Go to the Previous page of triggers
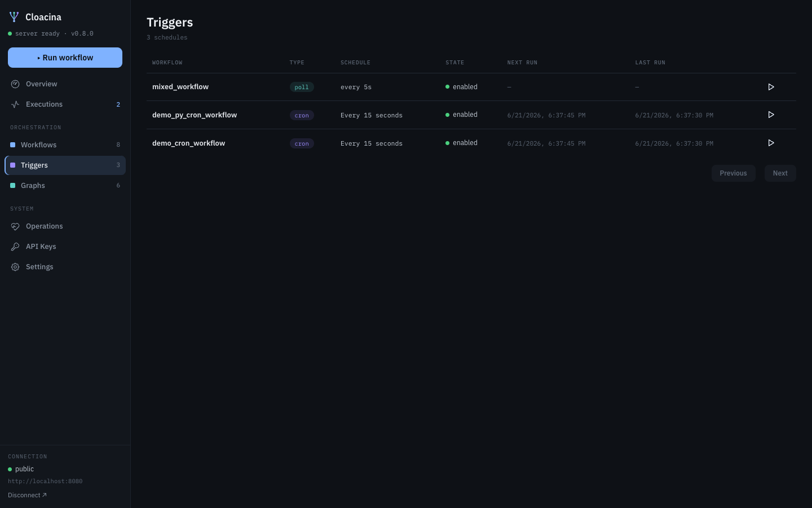 click(733, 173)
